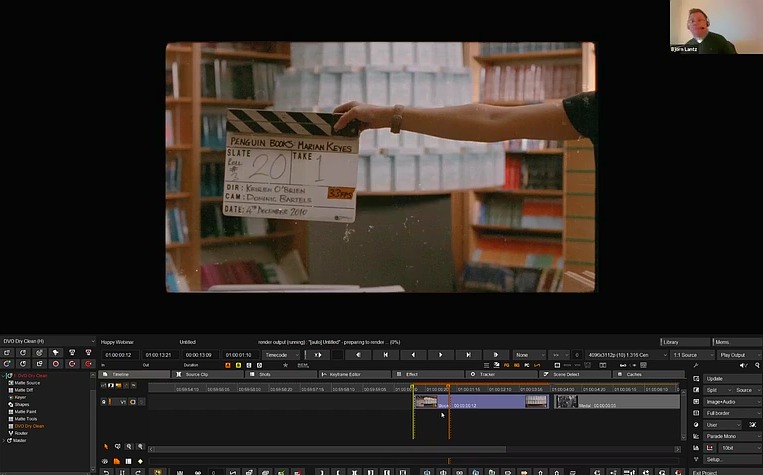Expand the Master node in the tree
Image resolution: width=763 pixels, height=475 pixels.
tap(4, 440)
